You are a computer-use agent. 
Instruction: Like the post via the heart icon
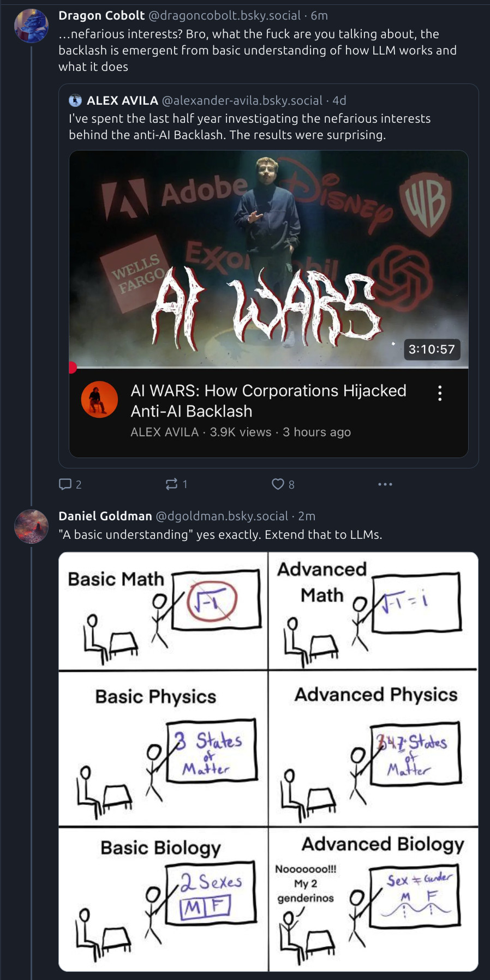pyautogui.click(x=278, y=484)
